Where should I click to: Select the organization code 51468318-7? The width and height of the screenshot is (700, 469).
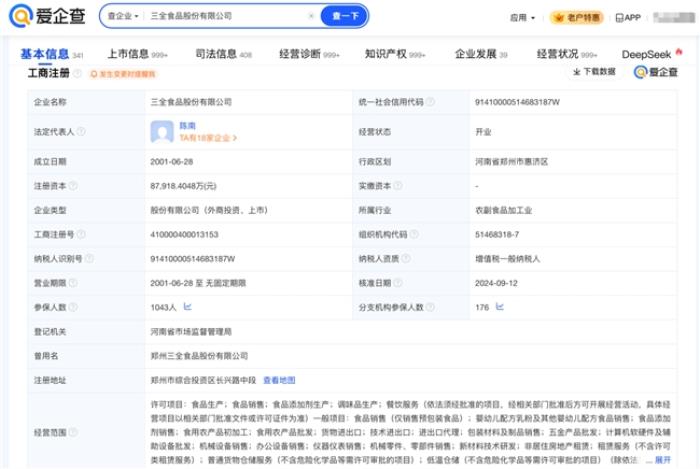coord(496,235)
